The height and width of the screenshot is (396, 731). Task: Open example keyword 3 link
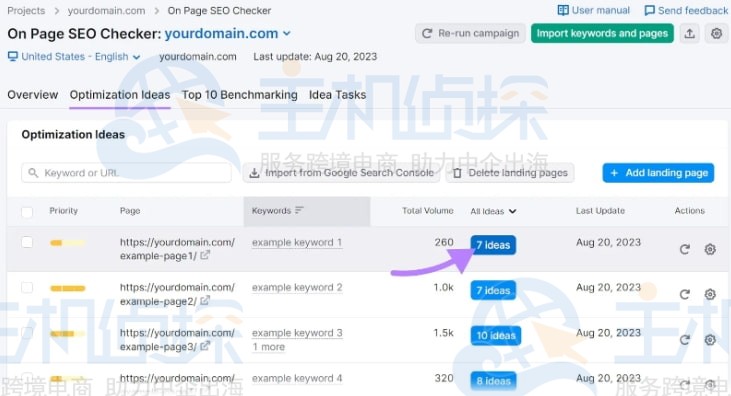[x=297, y=333]
